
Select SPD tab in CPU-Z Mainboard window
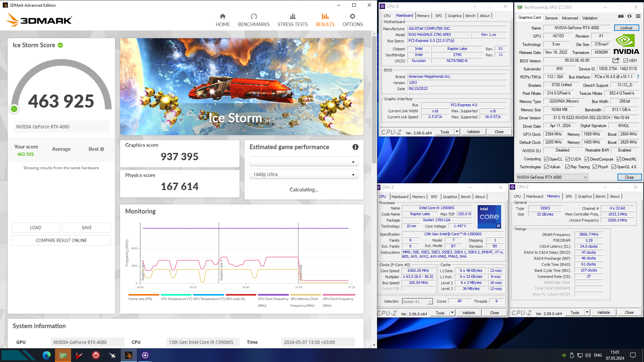[438, 16]
